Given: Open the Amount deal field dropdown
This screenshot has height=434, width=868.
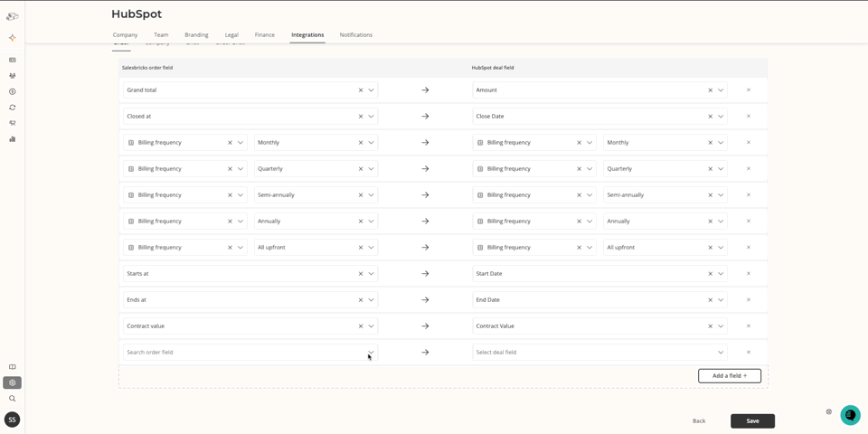Looking at the screenshot, I should point(721,90).
